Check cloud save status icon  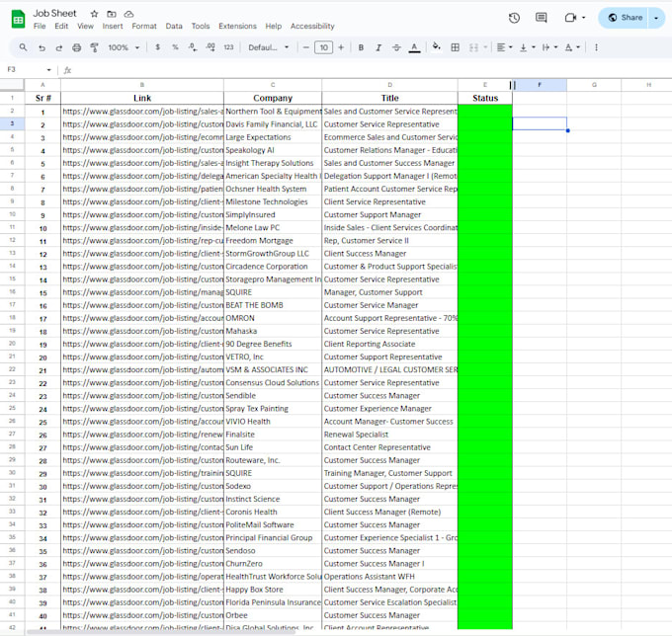tap(128, 14)
